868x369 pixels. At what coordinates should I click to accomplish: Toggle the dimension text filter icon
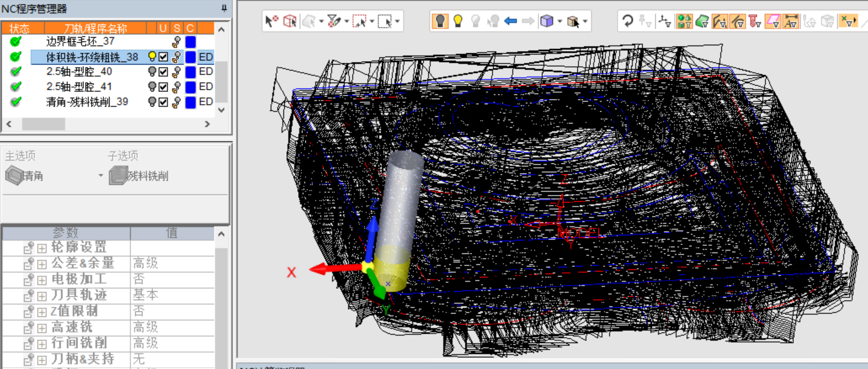click(x=791, y=21)
